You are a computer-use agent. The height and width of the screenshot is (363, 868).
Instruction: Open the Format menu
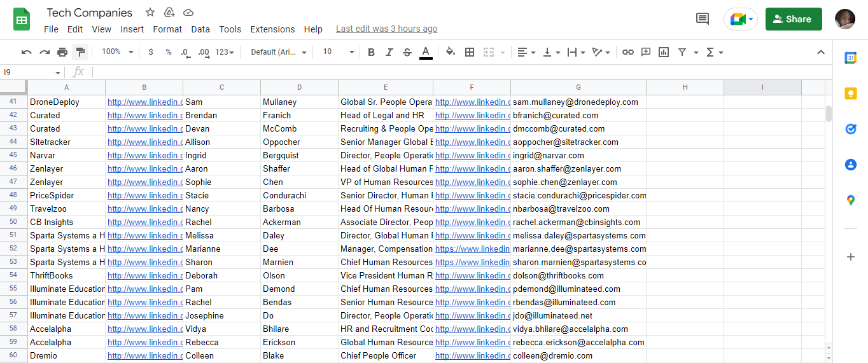coord(167,29)
